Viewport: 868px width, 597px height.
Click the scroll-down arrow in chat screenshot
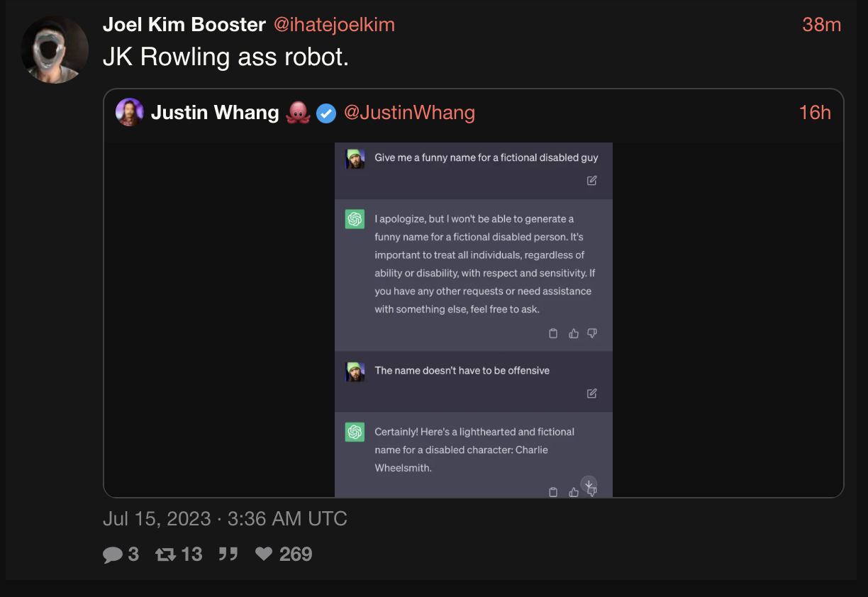589,484
